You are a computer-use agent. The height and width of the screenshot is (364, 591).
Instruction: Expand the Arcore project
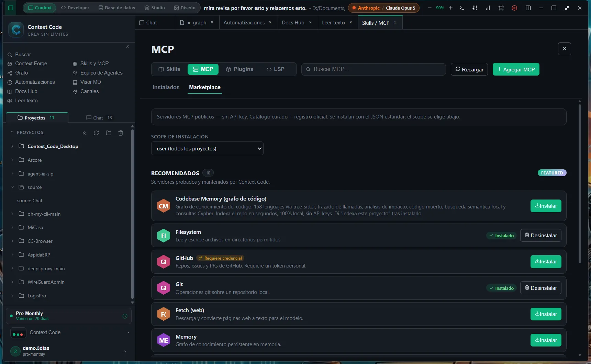12,160
